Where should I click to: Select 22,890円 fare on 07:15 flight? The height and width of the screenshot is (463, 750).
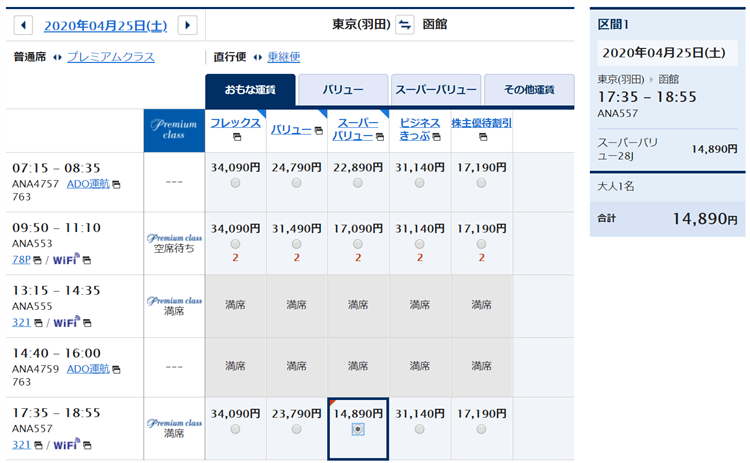point(358,183)
